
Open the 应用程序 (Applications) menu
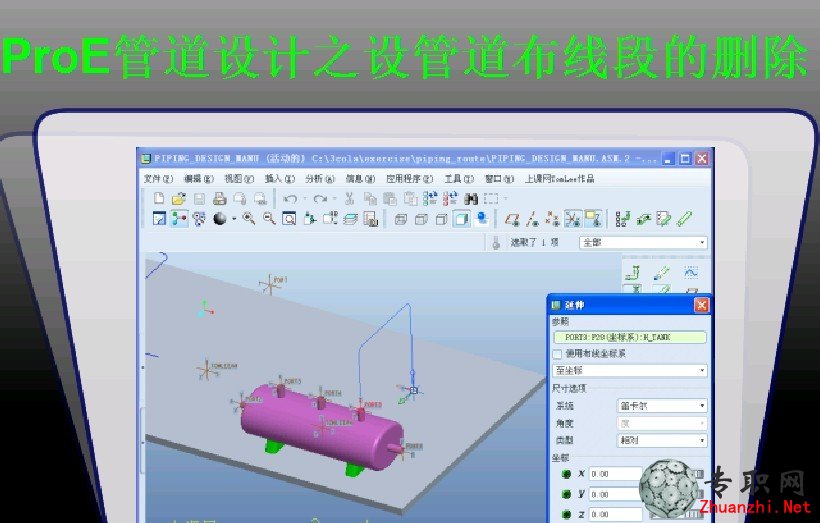point(409,179)
